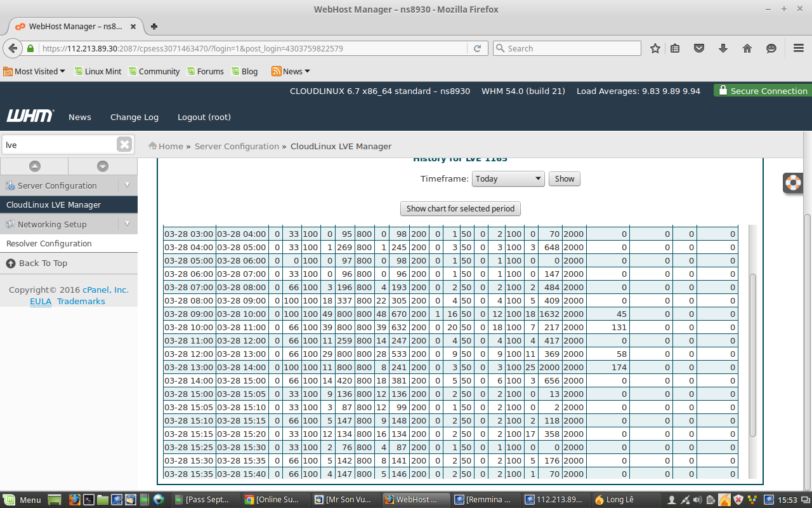Screen dimensions: 812x508
Task: Click Show chart for selected period
Action: click(x=461, y=208)
